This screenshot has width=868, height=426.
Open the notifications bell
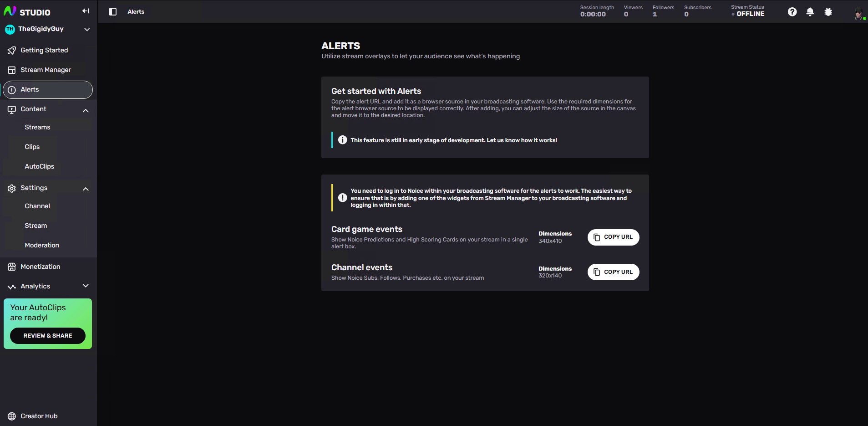pyautogui.click(x=810, y=12)
